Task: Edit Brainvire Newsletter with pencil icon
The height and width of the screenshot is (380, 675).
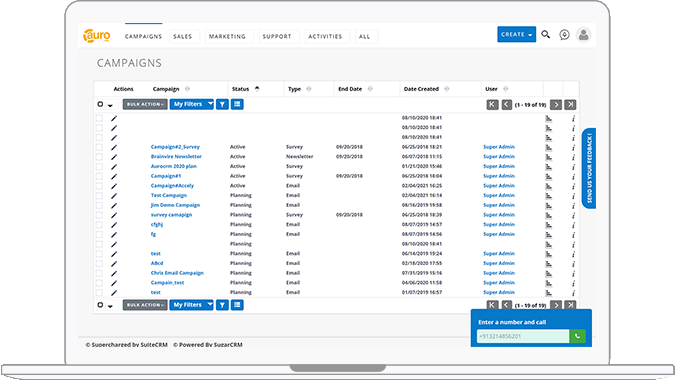Action: pyautogui.click(x=114, y=157)
